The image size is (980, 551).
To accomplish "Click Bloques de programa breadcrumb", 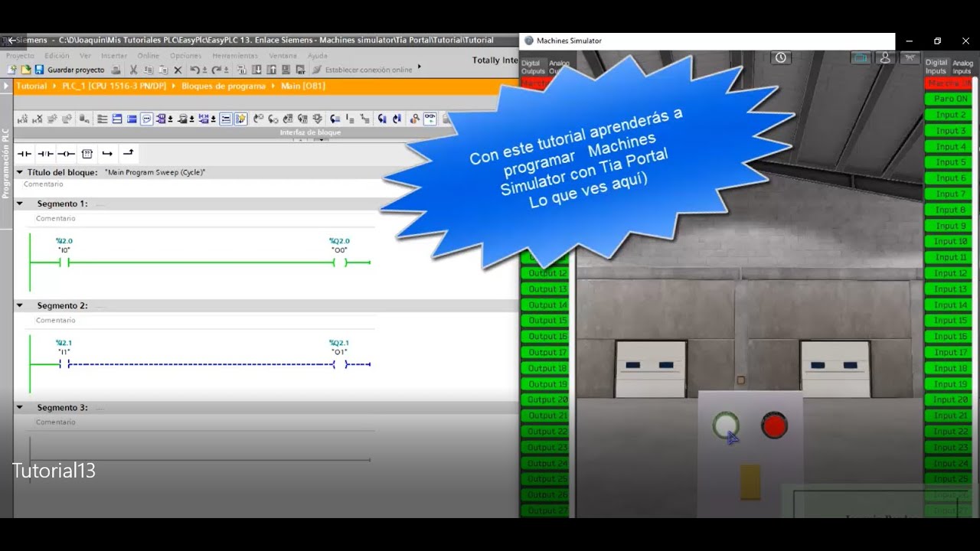I will pos(224,86).
